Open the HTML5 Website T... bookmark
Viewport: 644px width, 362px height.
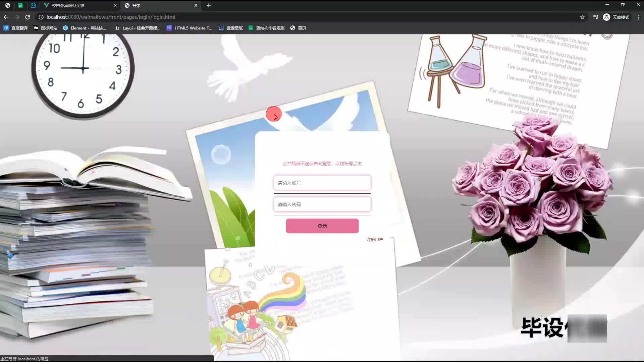(x=190, y=28)
